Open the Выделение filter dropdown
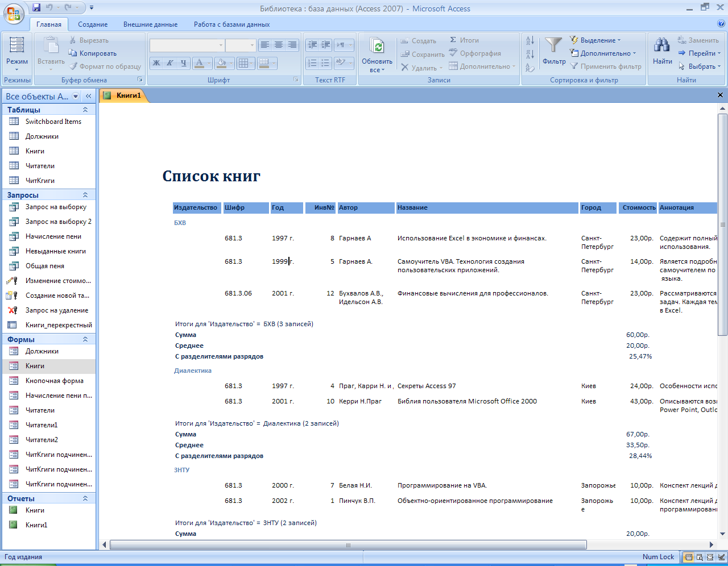This screenshot has width=728, height=566. pyautogui.click(x=595, y=40)
